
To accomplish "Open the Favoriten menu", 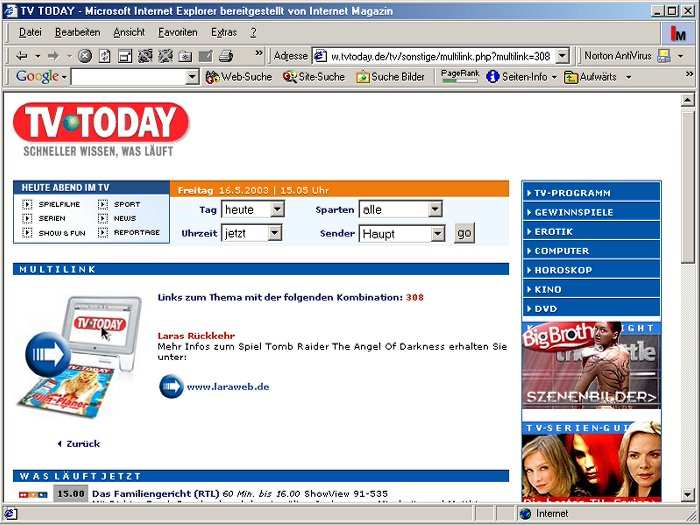I will tap(178, 33).
